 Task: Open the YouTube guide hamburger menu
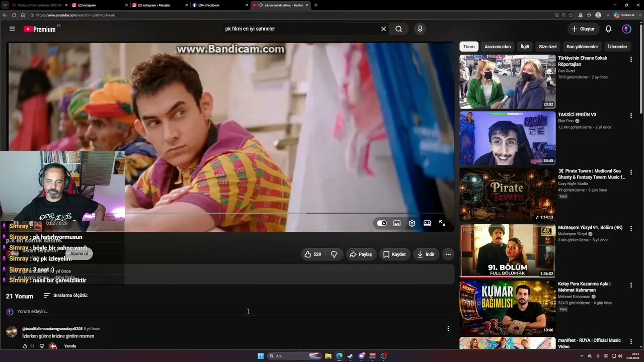12,29
